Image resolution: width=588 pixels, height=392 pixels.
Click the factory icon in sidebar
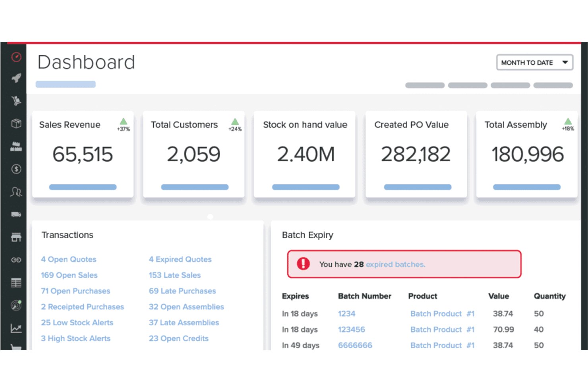point(16,146)
